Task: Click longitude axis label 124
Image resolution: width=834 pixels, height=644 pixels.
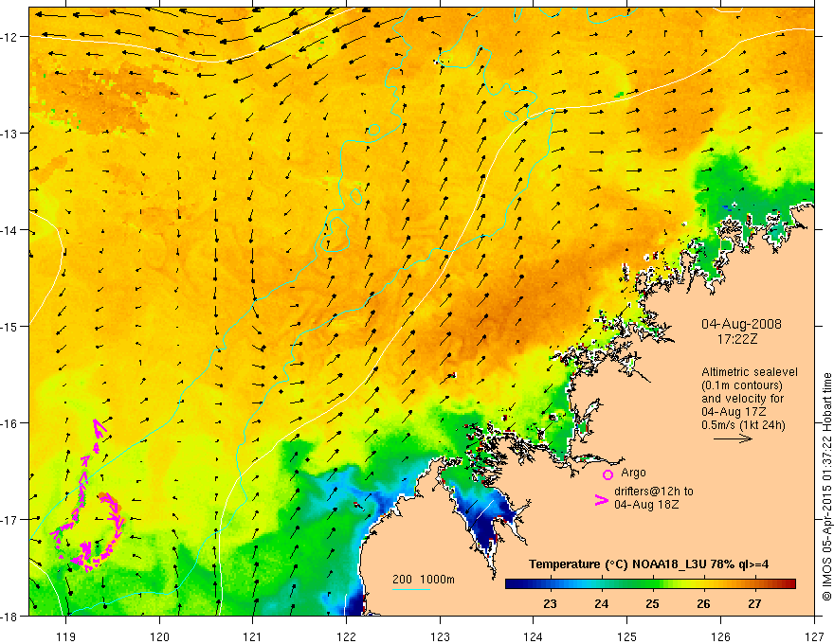Action: (534, 636)
